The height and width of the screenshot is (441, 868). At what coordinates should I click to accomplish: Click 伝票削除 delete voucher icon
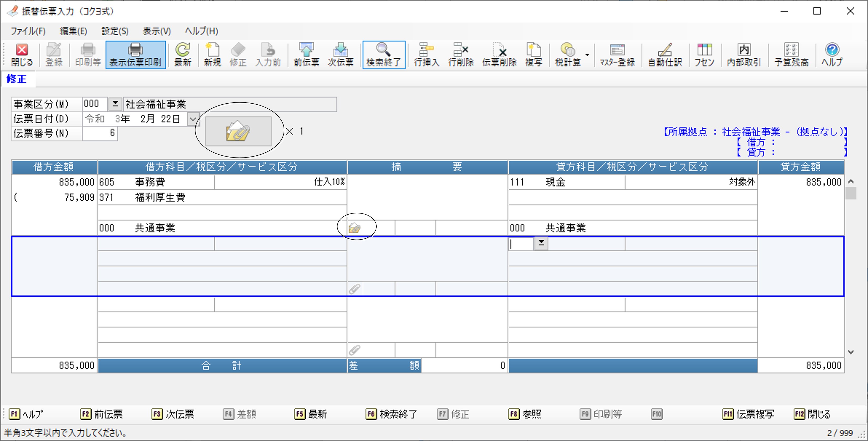tap(499, 55)
